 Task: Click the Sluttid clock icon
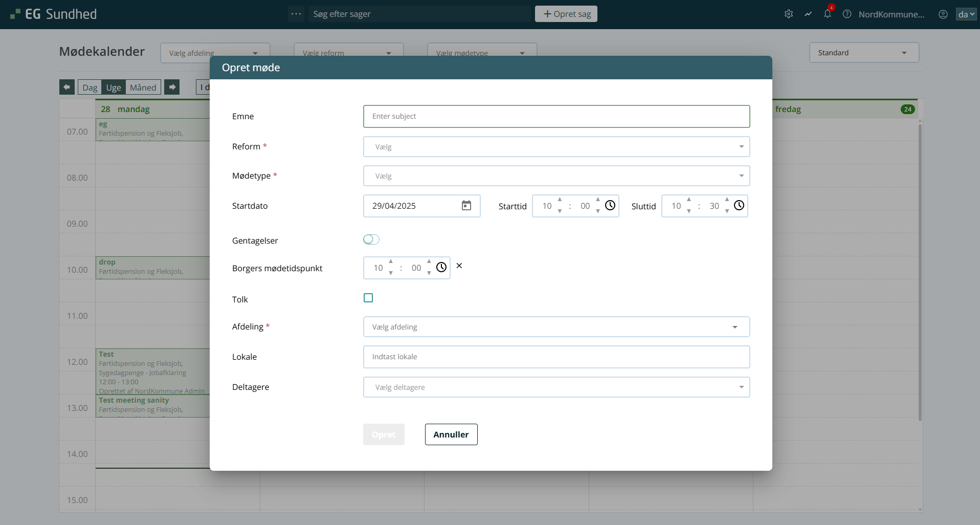[x=739, y=206]
